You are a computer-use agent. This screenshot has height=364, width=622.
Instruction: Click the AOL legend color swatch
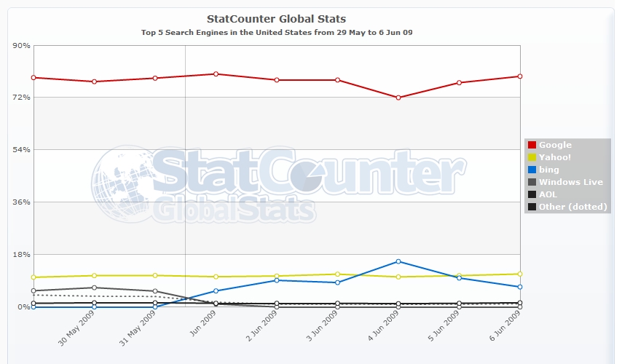[x=532, y=194]
